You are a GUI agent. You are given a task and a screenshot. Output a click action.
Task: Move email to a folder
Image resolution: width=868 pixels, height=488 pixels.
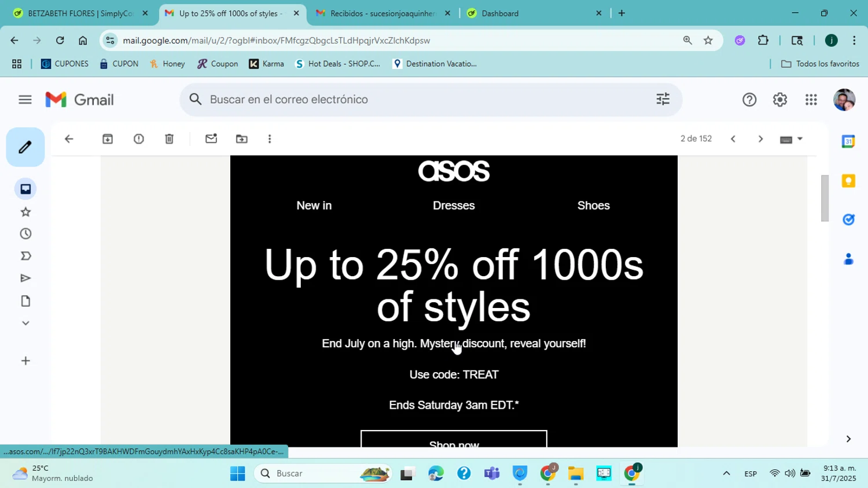coord(242,139)
